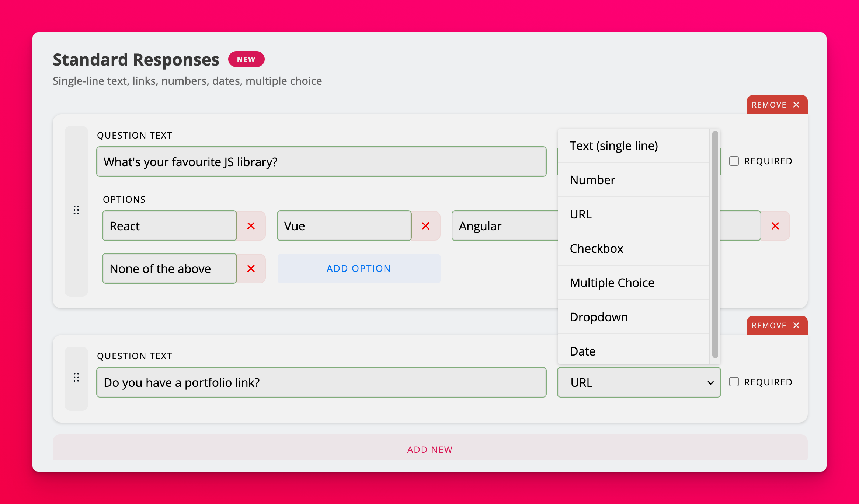Grab drag handle of JS library question
Screen dimensions: 859x504
tap(76, 210)
